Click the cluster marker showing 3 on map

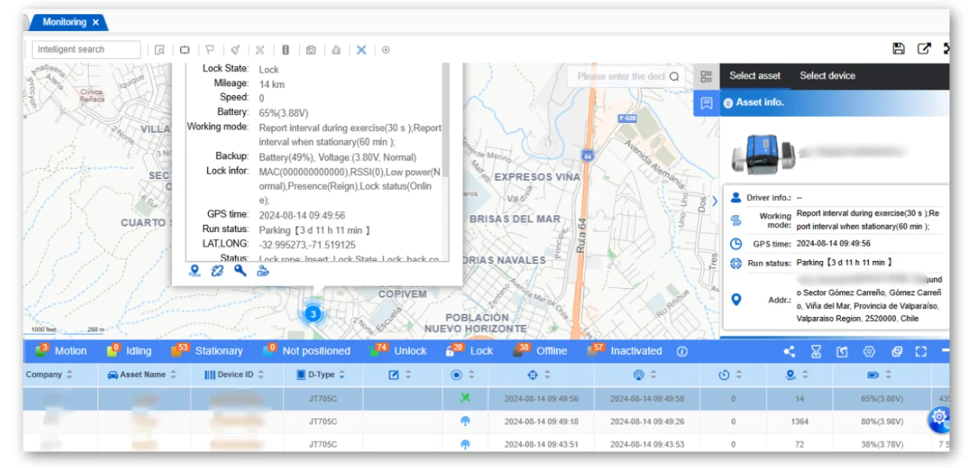[312, 315]
